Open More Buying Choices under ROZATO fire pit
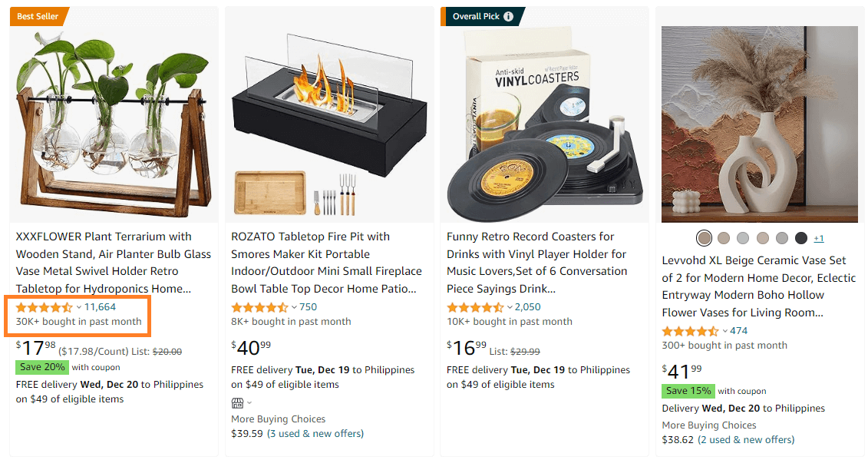 pyautogui.click(x=278, y=419)
